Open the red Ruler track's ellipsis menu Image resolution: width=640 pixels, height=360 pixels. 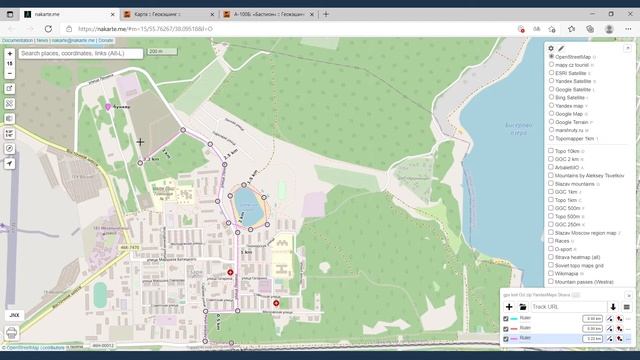point(629,329)
